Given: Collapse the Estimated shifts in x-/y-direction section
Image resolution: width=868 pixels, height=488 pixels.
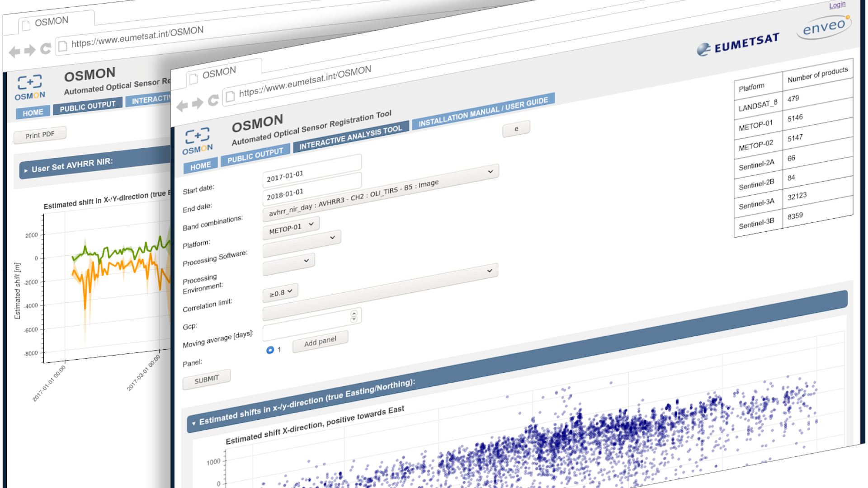Looking at the screenshot, I should 194,423.
